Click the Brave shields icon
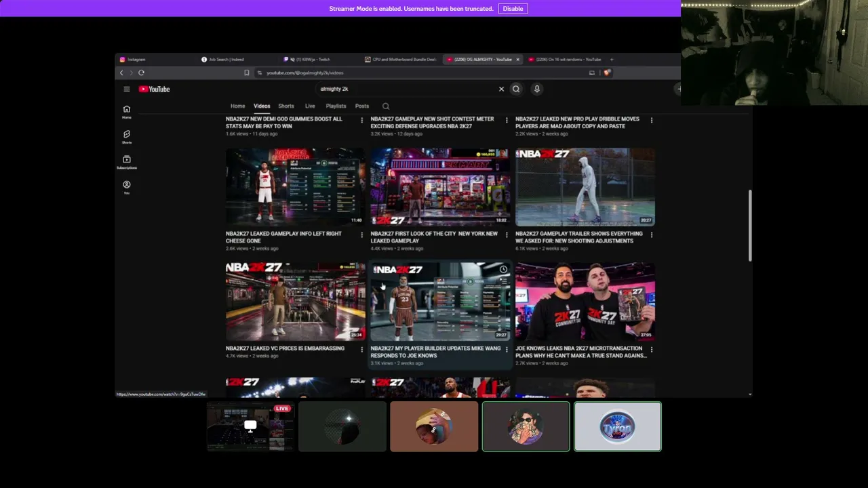The height and width of the screenshot is (488, 868). 607,73
